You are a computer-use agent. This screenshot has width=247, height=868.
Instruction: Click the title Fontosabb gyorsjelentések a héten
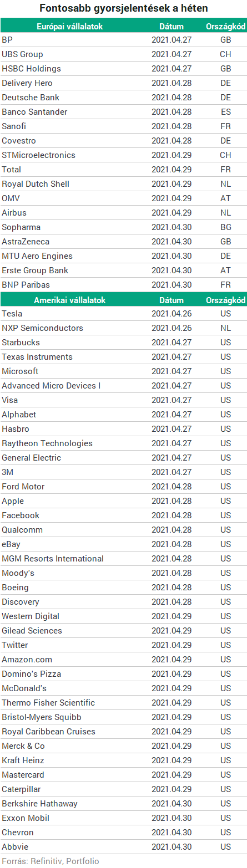(x=124, y=8)
